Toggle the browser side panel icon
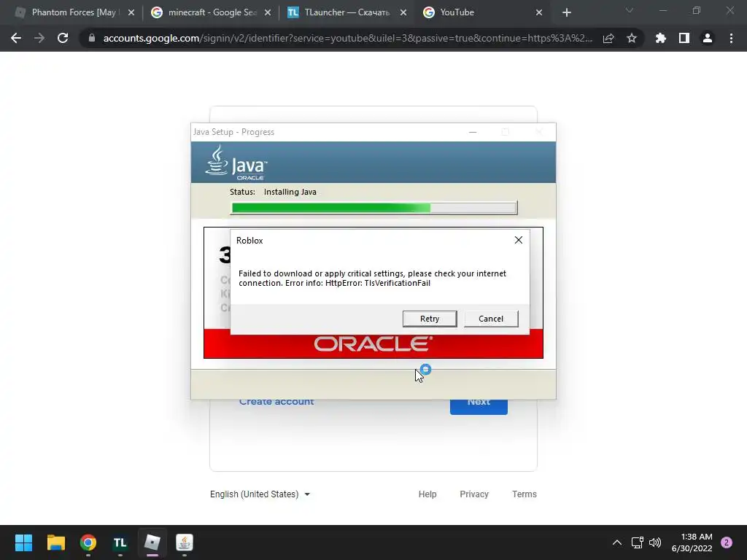 point(684,38)
